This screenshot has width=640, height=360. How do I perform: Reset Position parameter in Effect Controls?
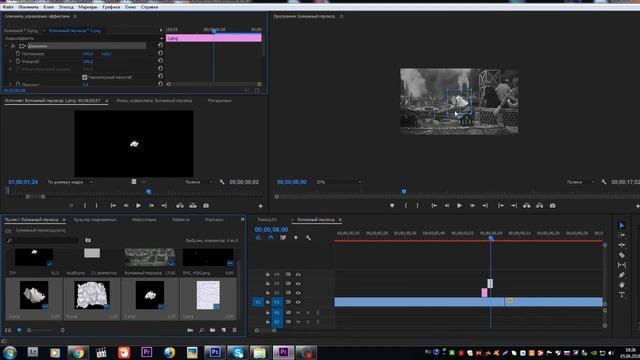click(160, 53)
